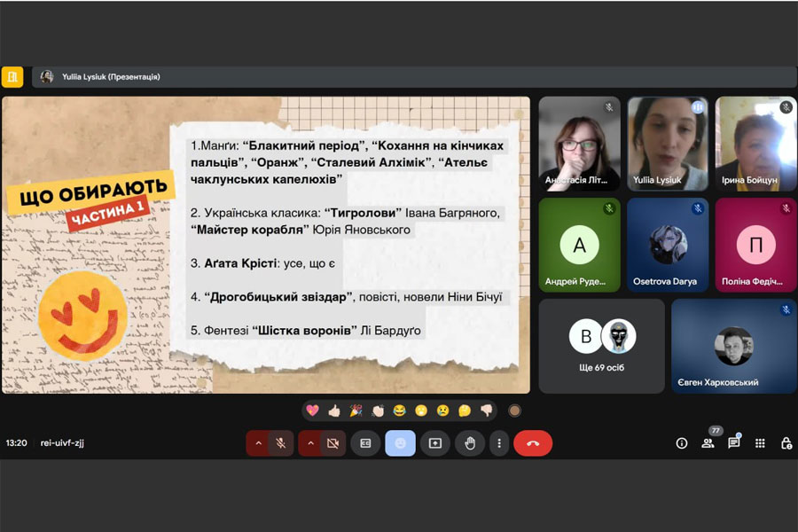The image size is (798, 532).
Task: Leave the call with red hang-up button
Action: pyautogui.click(x=533, y=443)
